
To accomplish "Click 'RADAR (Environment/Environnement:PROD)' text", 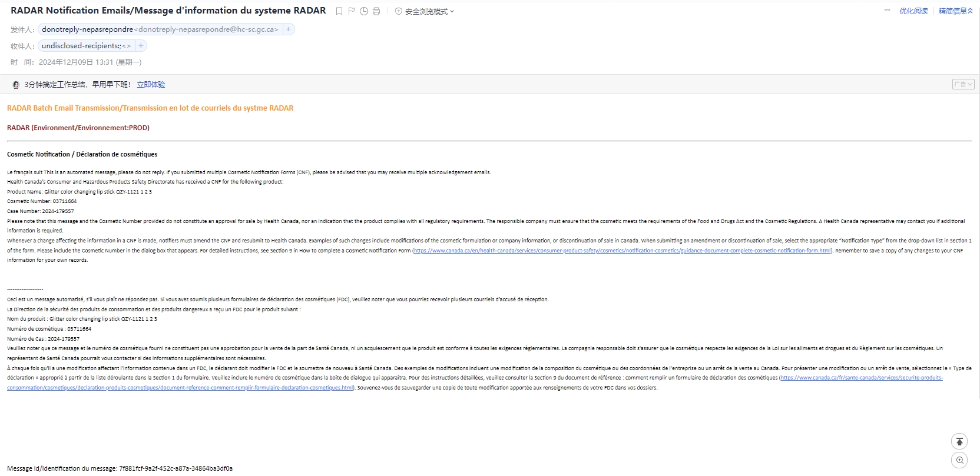I will (78, 128).
